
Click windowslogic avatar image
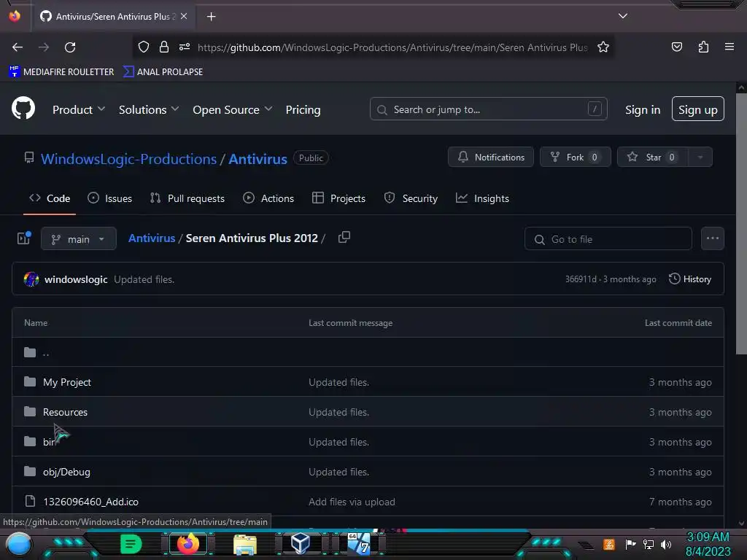31,279
